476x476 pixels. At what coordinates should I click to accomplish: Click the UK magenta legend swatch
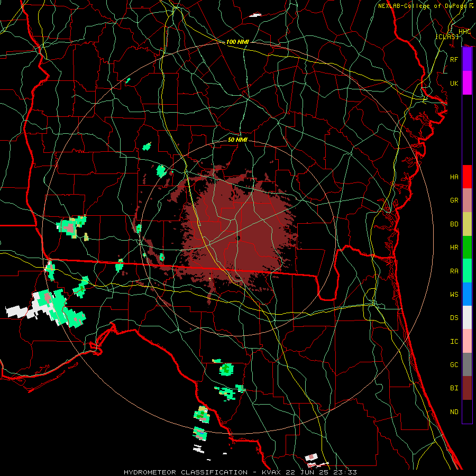pos(467,83)
